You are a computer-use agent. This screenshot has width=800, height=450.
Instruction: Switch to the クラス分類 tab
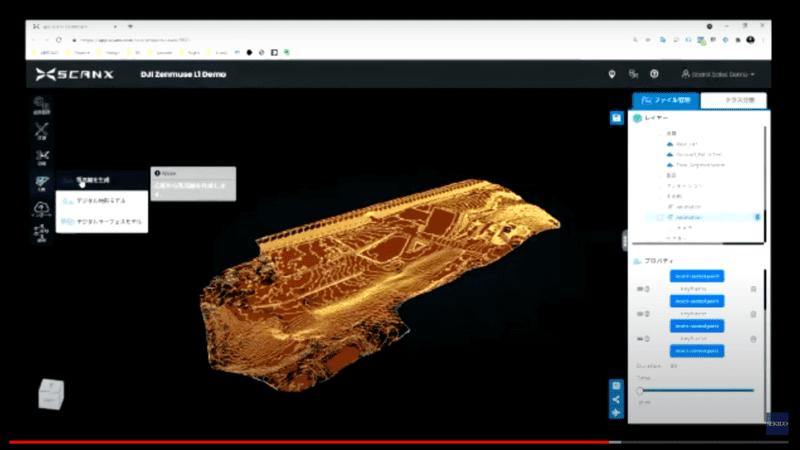[733, 100]
